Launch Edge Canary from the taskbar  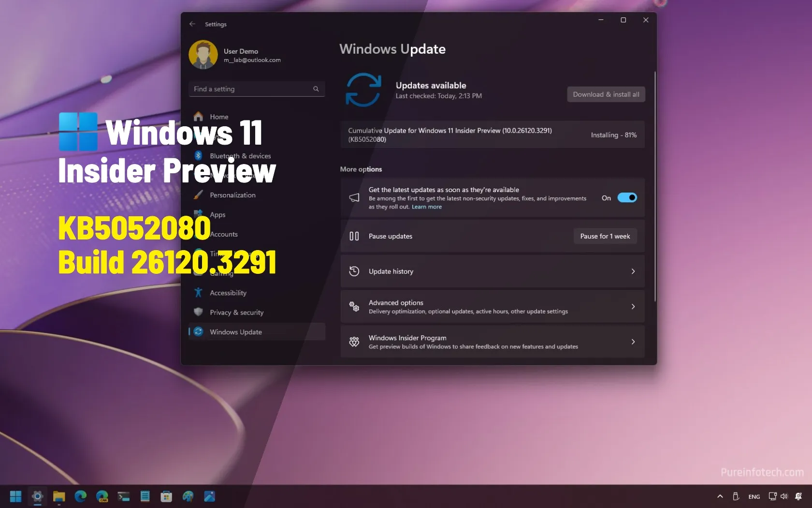click(x=102, y=496)
